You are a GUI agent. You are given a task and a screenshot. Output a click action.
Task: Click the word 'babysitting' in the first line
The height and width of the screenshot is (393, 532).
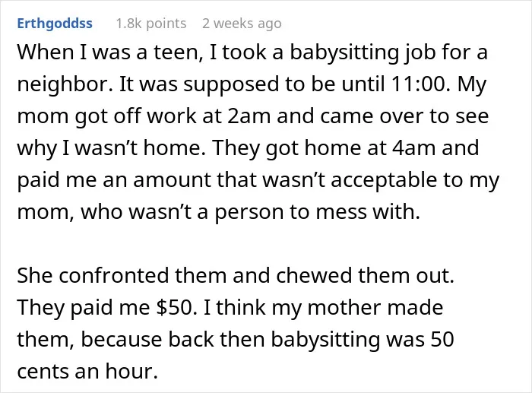[x=344, y=52]
